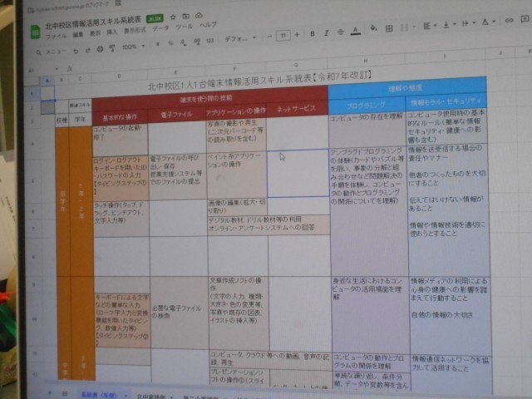
Task: Click the minus button to decrease font size
Action: pyautogui.click(x=269, y=37)
